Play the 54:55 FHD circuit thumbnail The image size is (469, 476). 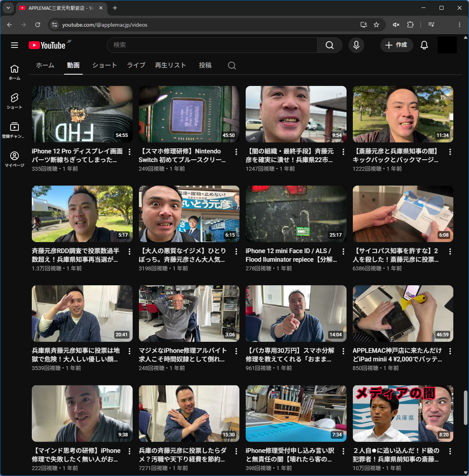coord(82,114)
